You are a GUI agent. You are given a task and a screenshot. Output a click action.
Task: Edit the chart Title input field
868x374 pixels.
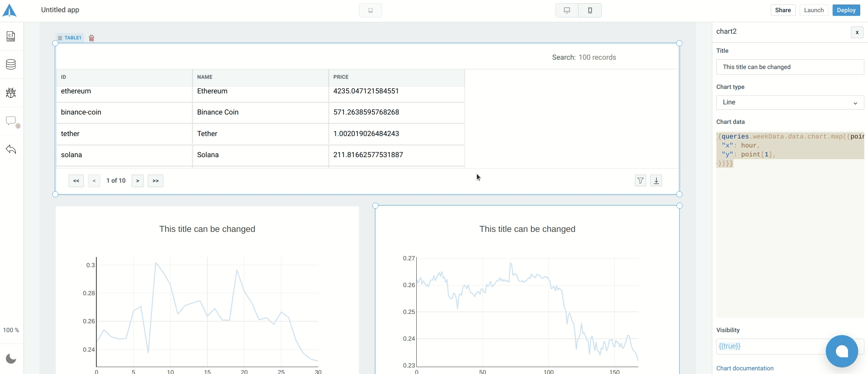(790, 67)
